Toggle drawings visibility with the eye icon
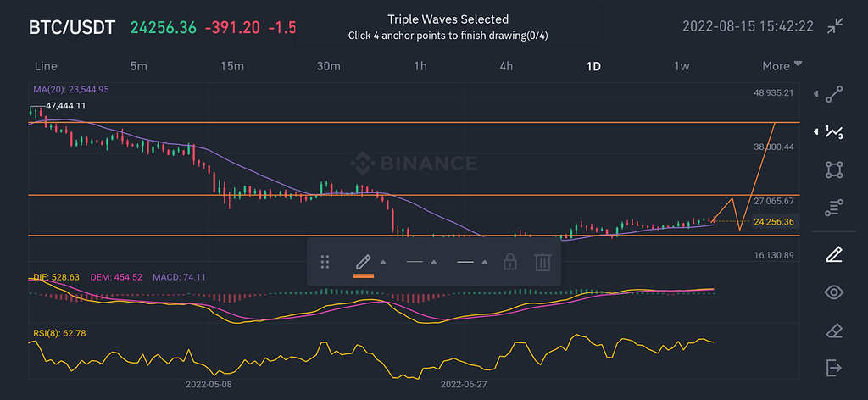The width and height of the screenshot is (868, 400). pyautogui.click(x=835, y=292)
